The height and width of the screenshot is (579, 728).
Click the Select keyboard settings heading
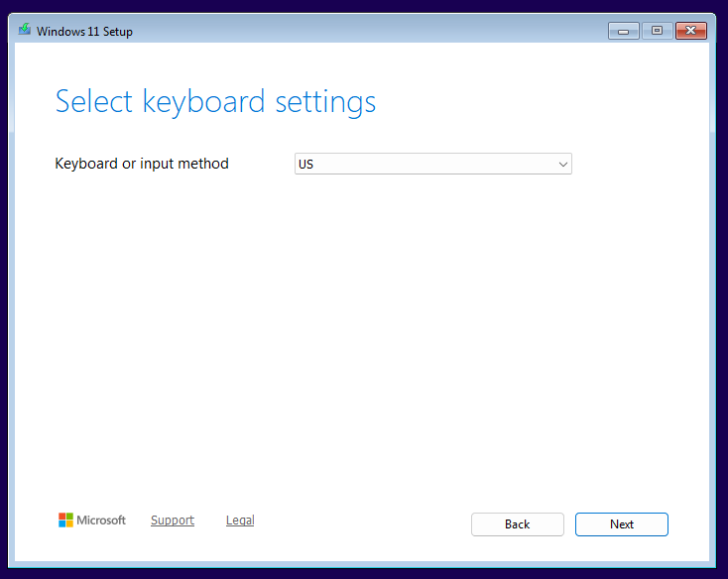tap(215, 101)
